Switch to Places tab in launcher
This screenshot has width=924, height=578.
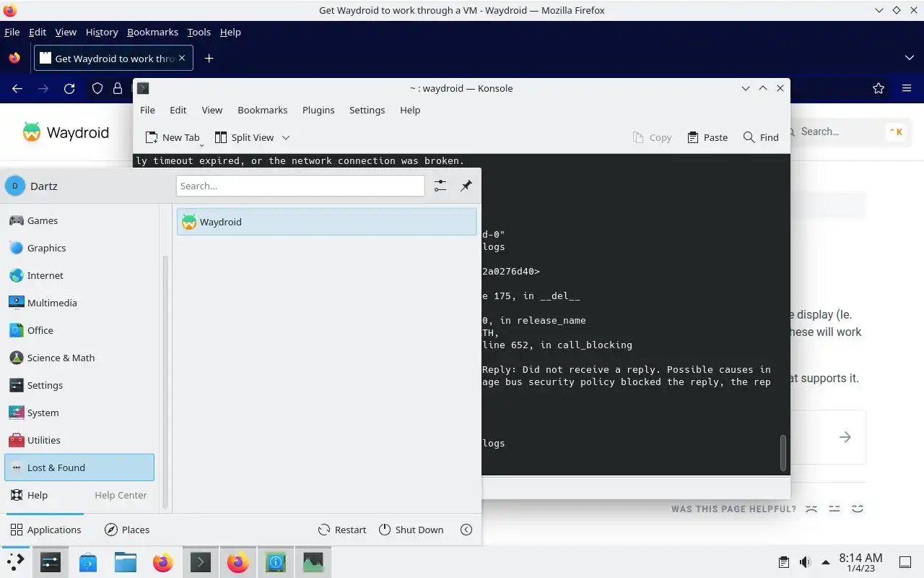tap(126, 530)
